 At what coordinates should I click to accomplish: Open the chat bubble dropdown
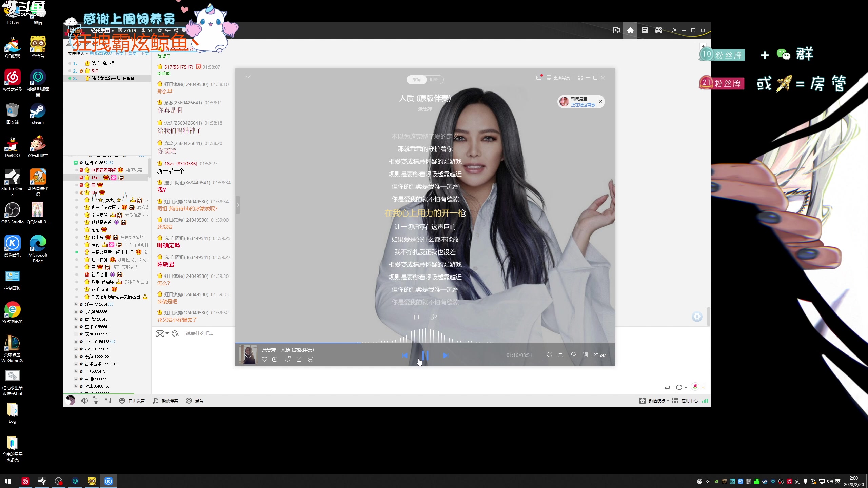(681, 387)
